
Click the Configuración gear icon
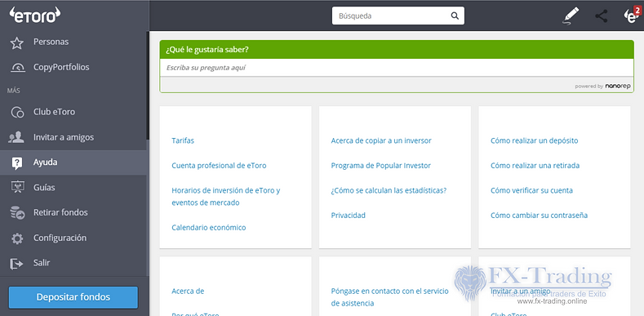pos(17,238)
